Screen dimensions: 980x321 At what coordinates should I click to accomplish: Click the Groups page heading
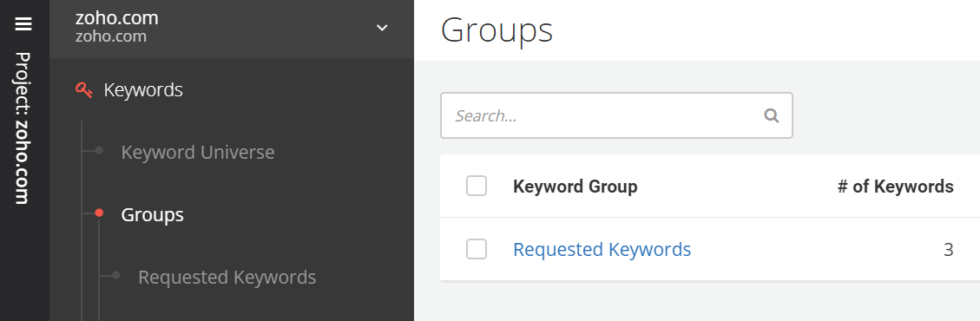[x=497, y=30]
